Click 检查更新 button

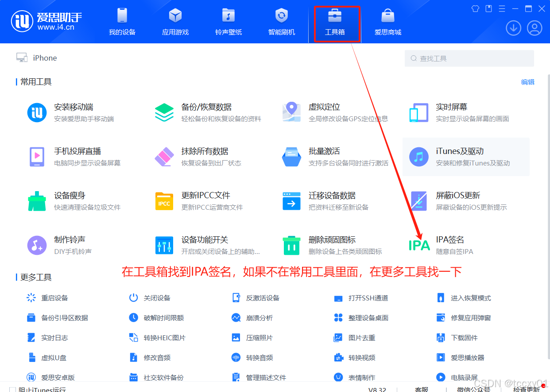pyautogui.click(x=527, y=389)
